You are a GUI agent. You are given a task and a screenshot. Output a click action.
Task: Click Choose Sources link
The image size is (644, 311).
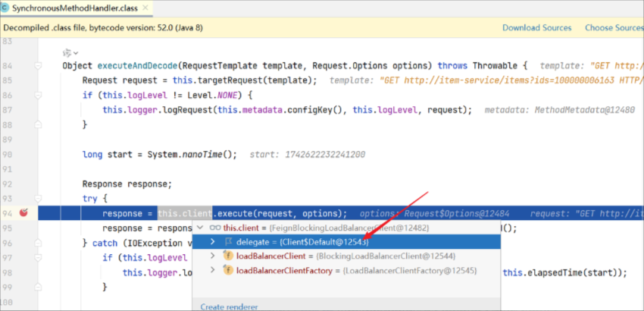tap(614, 27)
